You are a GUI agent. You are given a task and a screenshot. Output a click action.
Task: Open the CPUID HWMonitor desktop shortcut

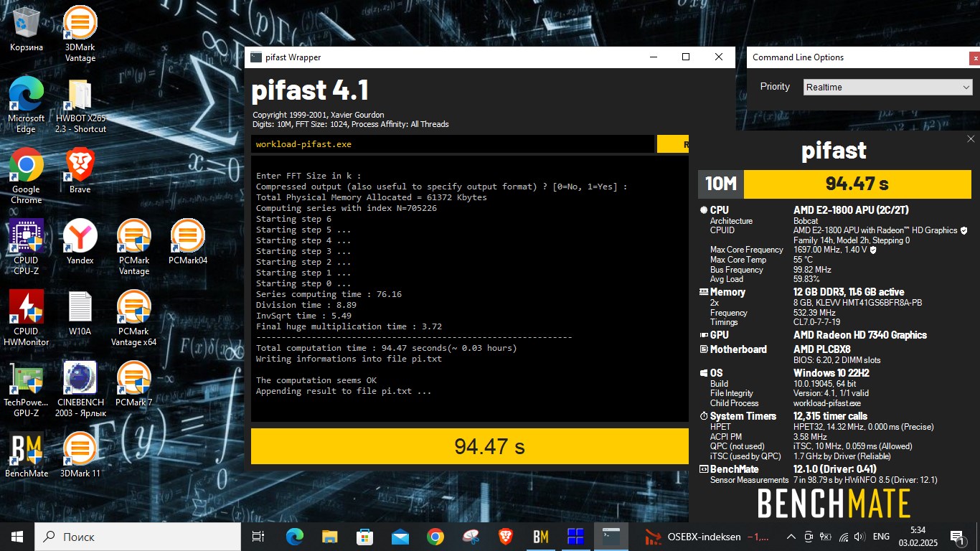[x=27, y=318]
